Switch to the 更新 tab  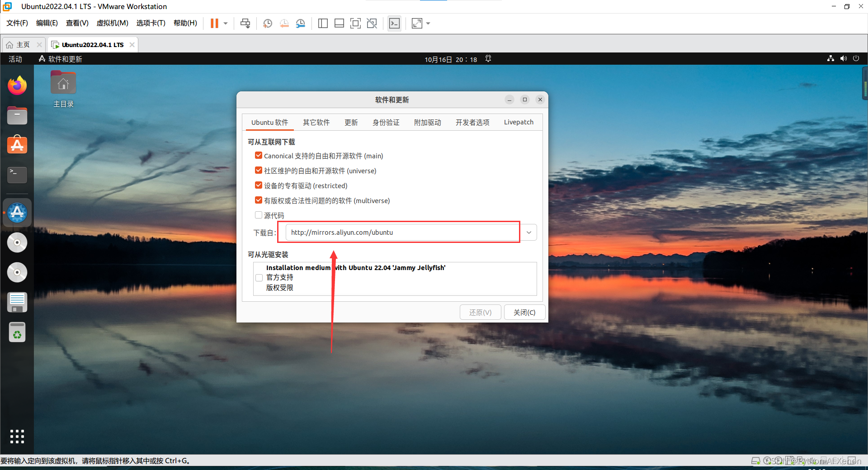351,123
